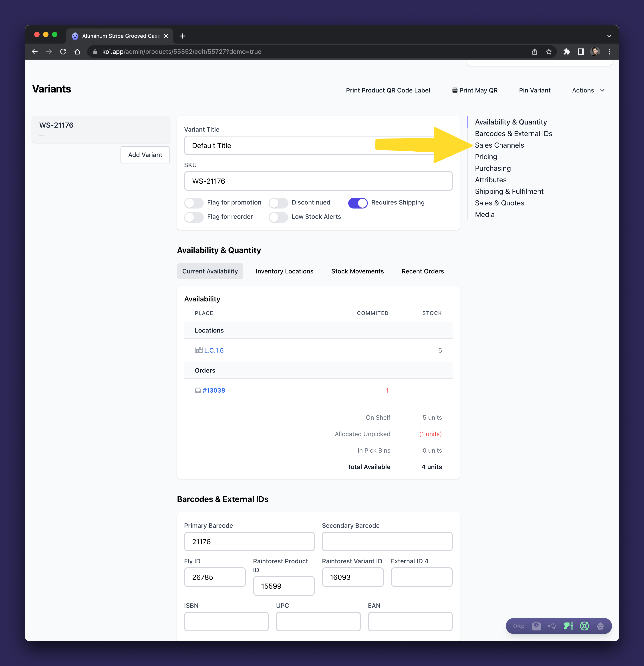Open the Stock Movements tab
This screenshot has height=666, width=644.
[x=357, y=271]
